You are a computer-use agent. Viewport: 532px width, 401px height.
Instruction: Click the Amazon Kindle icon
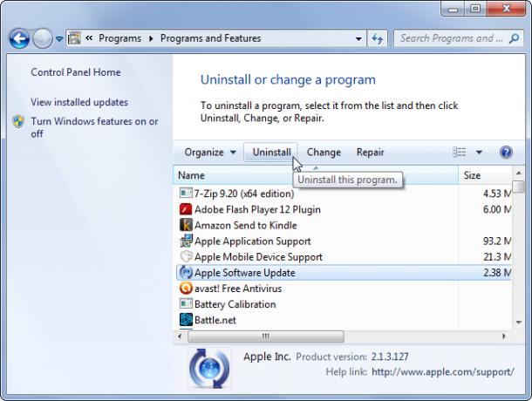coord(186,225)
